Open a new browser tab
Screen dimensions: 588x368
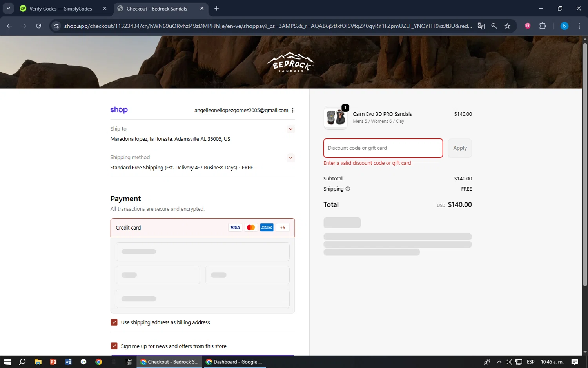pyautogui.click(x=216, y=8)
